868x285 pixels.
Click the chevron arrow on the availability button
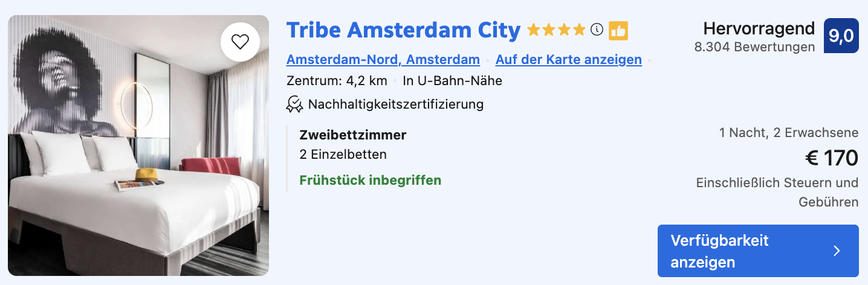pos(837,251)
